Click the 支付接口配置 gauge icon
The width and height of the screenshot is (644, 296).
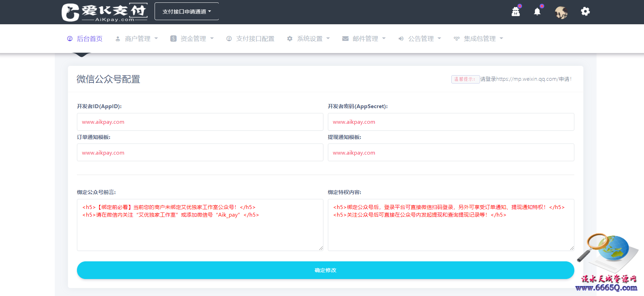[229, 38]
